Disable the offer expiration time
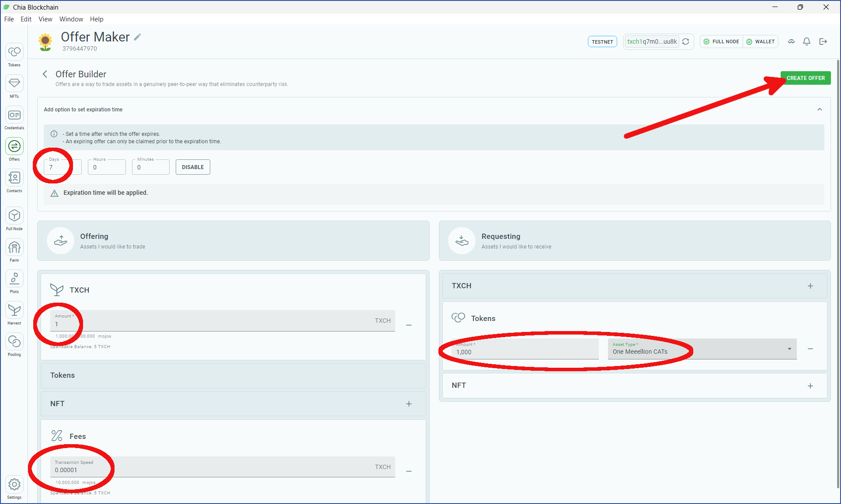841x504 pixels. [193, 167]
